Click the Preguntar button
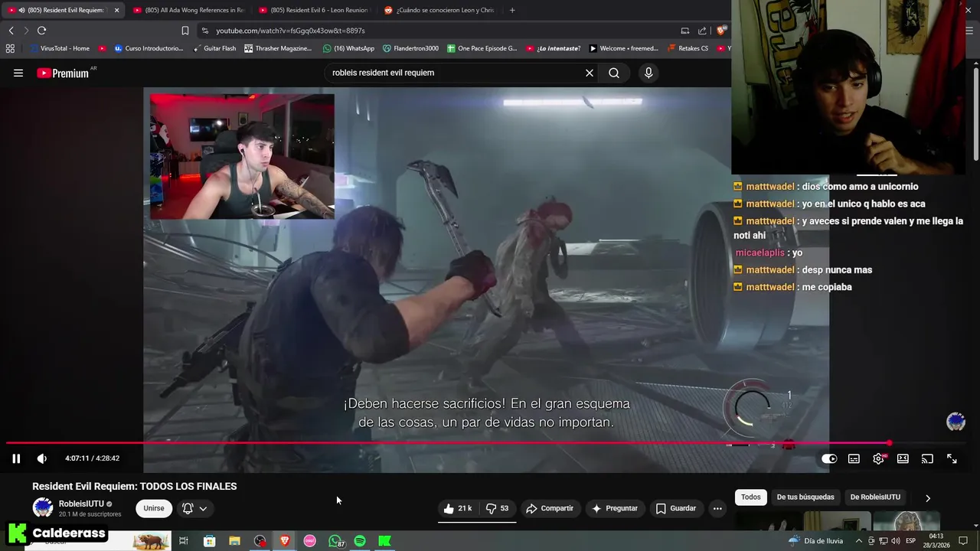This screenshot has height=551, width=980. [x=614, y=508]
